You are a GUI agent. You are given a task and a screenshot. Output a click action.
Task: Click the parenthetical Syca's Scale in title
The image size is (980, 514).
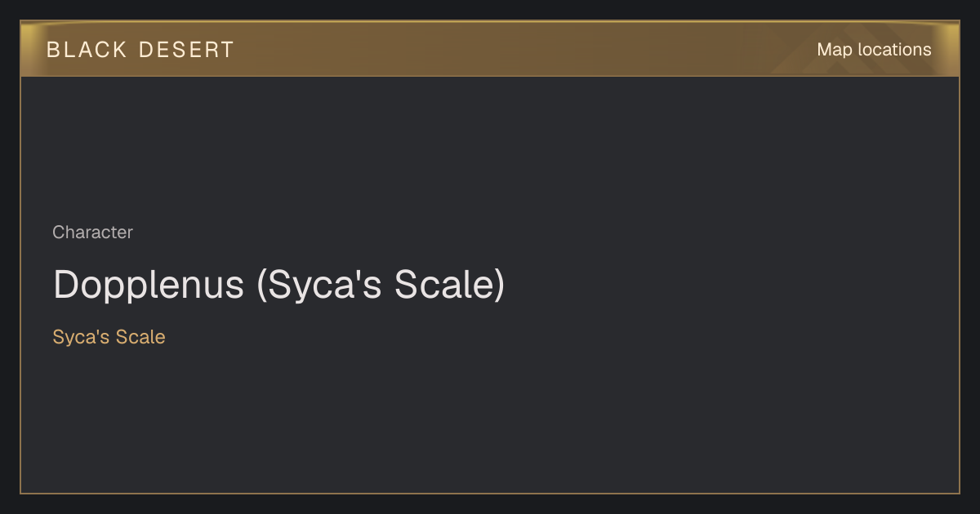coord(381,285)
